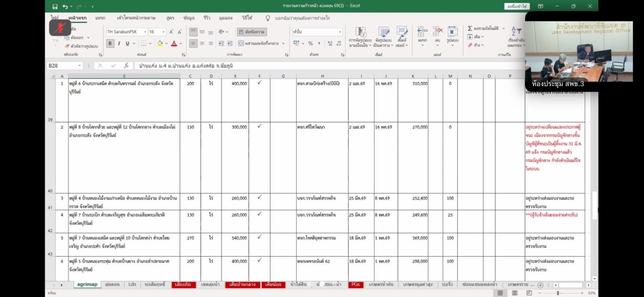Click Increase Indent icon
Image resolution: width=644 pixels, height=297 pixels.
coord(230,43)
